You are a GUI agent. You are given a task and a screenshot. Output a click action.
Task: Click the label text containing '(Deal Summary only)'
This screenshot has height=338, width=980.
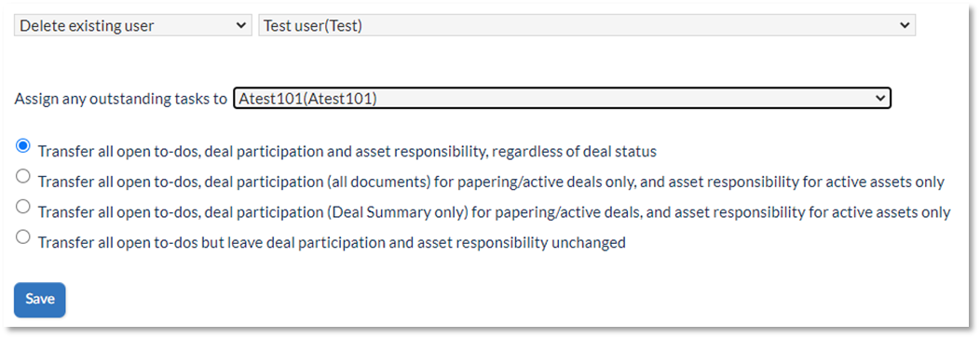pos(494,212)
